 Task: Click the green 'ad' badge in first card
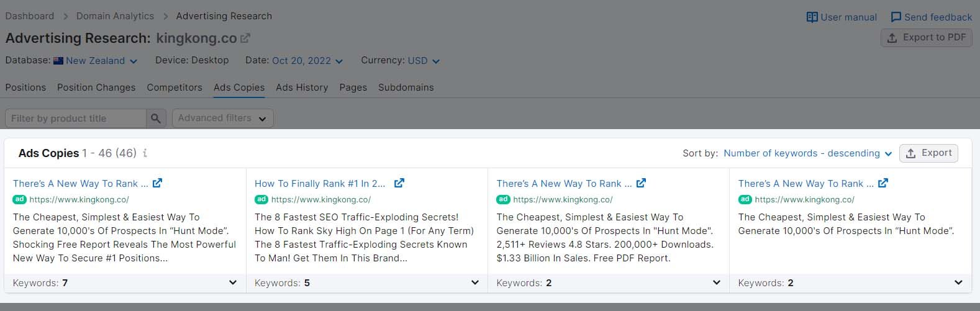point(19,199)
